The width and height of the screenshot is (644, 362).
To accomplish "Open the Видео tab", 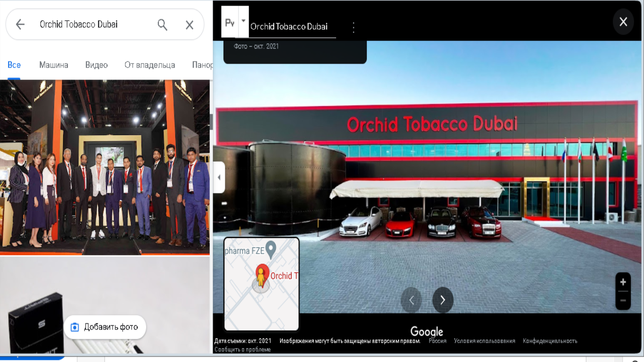I will click(x=97, y=65).
